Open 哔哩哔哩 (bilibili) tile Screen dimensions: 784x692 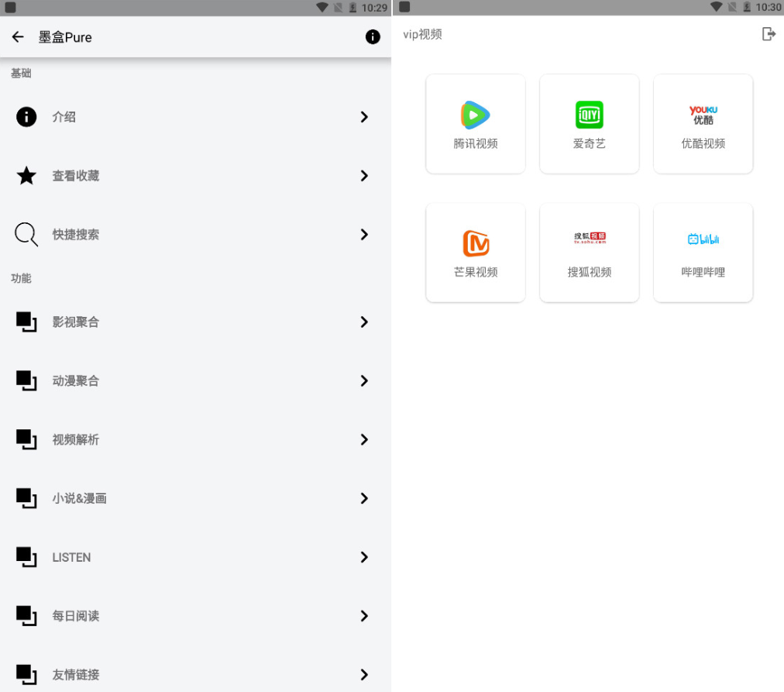pos(703,253)
